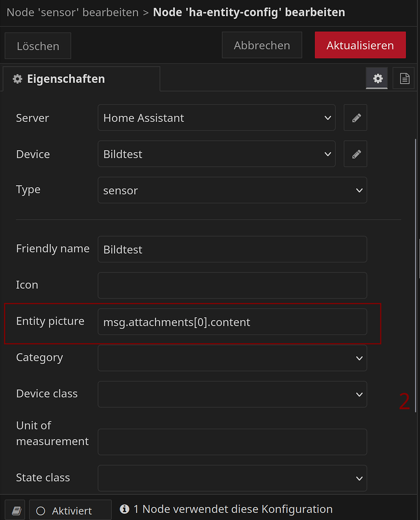Viewport: 420px width, 520px height.
Task: Open the Device class dropdown
Action: pyautogui.click(x=232, y=394)
